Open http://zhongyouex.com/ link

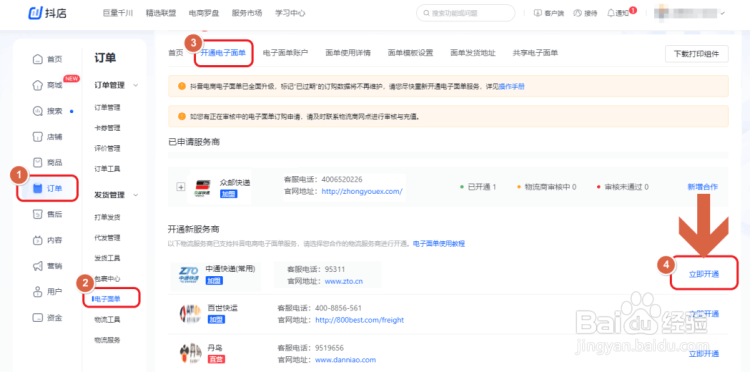pos(362,191)
